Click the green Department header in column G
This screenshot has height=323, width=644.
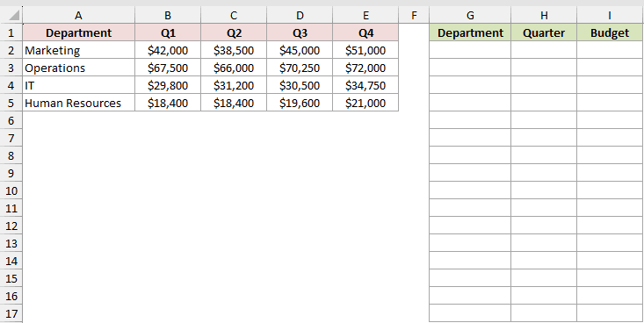[x=470, y=32]
